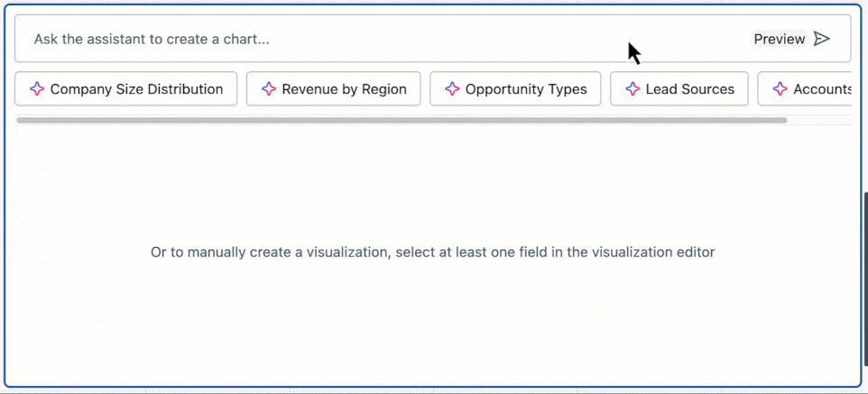Toggle the Preview label in the prompt box

pos(779,39)
